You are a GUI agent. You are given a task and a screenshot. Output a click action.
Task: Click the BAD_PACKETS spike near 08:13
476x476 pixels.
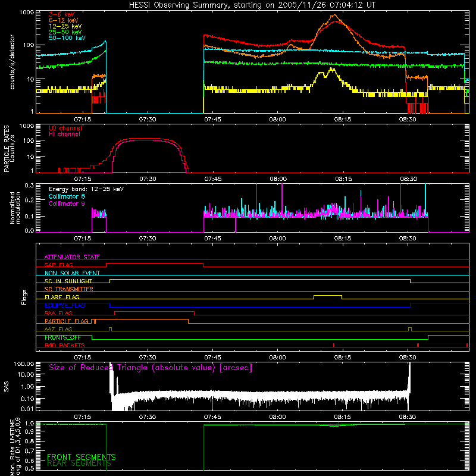[x=334, y=345]
